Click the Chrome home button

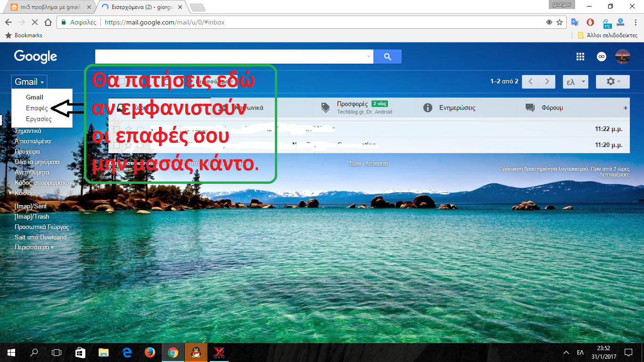pos(48,22)
